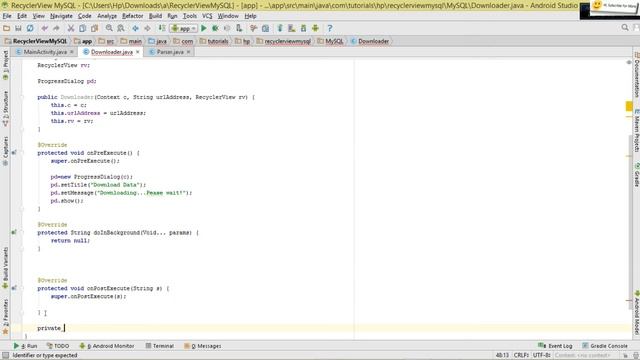This screenshot has width=640, height=360.
Task: Open the Code menu
Action: tap(84, 16)
